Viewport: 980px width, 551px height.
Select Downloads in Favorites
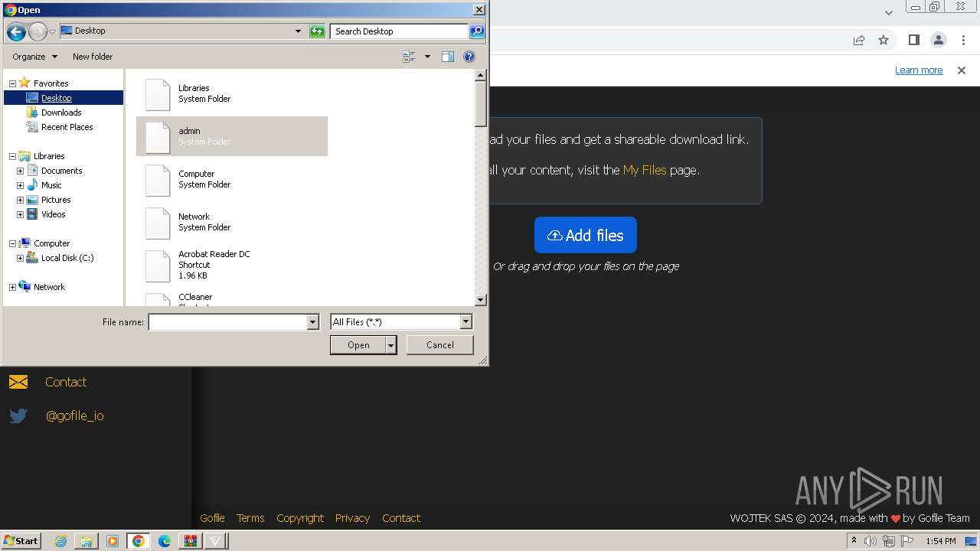61,112
